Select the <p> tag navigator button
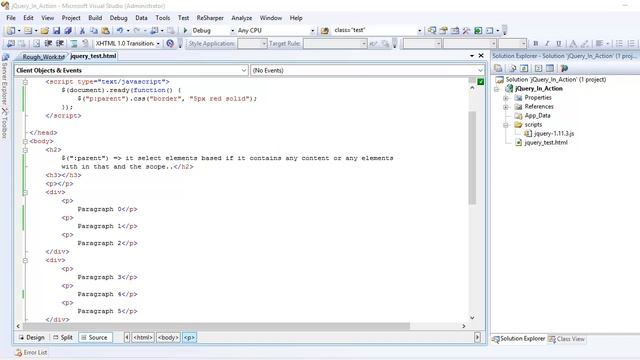Image resolution: width=640 pixels, height=360 pixels. (x=189, y=338)
